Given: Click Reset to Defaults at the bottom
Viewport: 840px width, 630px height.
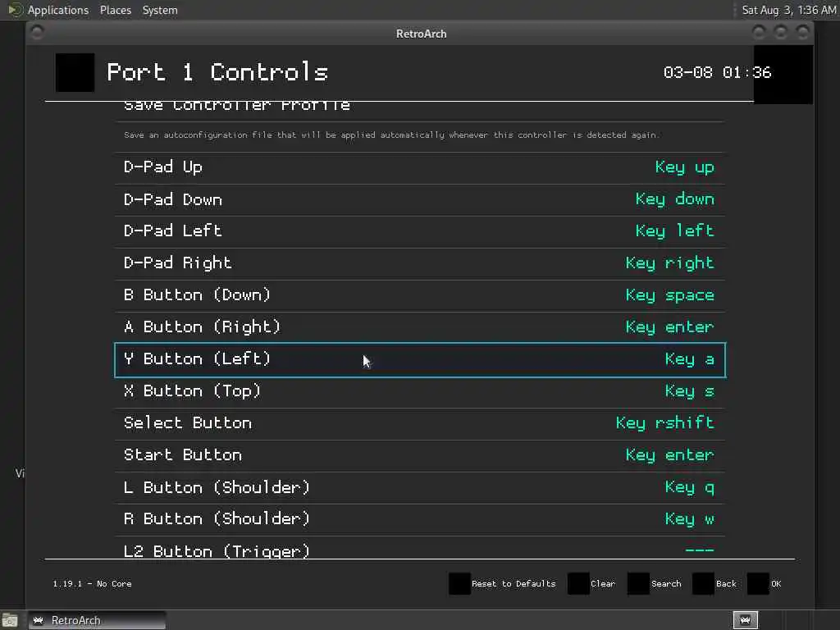Looking at the screenshot, I should coord(503,583).
